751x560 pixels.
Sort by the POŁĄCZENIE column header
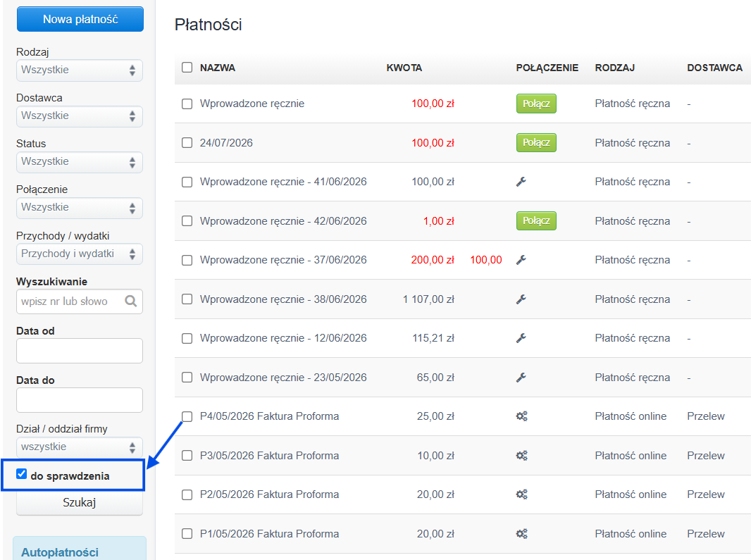tap(547, 68)
